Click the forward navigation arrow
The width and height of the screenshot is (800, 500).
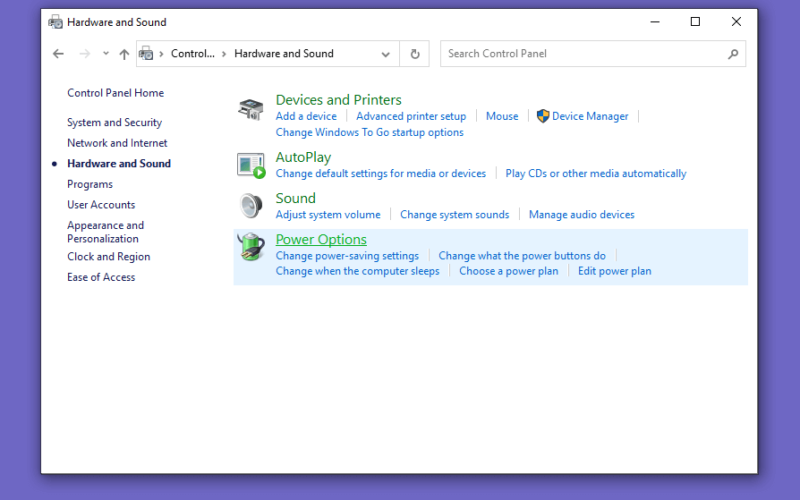pyautogui.click(x=85, y=54)
